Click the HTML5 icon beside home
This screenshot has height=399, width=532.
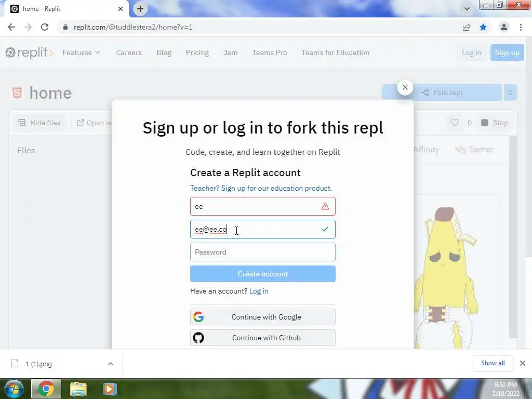click(17, 92)
